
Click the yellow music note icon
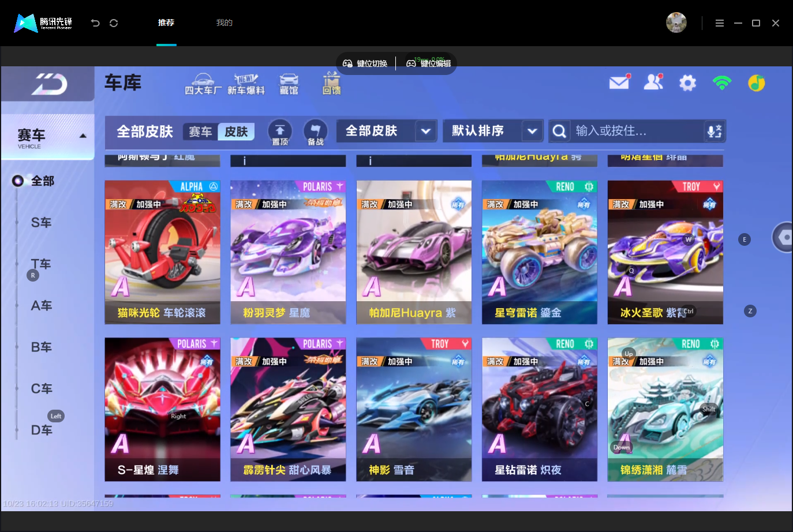757,83
